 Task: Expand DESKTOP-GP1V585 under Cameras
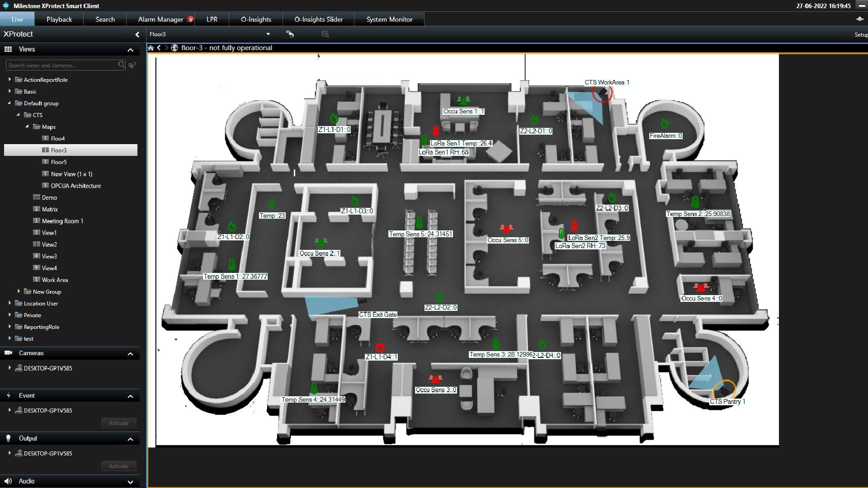[x=9, y=368]
